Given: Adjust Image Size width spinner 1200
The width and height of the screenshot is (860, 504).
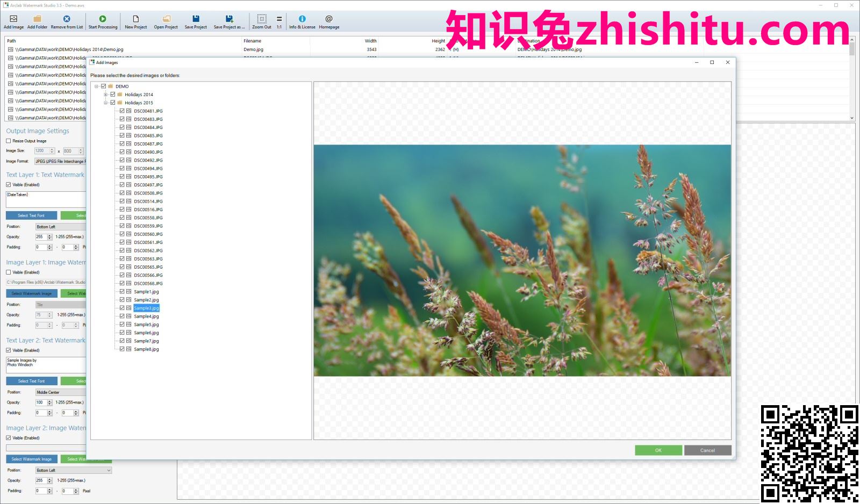Looking at the screenshot, I should [x=52, y=151].
